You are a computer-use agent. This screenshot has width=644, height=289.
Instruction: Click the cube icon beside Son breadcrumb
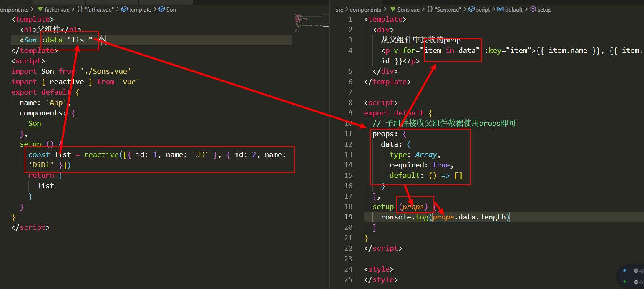point(162,9)
